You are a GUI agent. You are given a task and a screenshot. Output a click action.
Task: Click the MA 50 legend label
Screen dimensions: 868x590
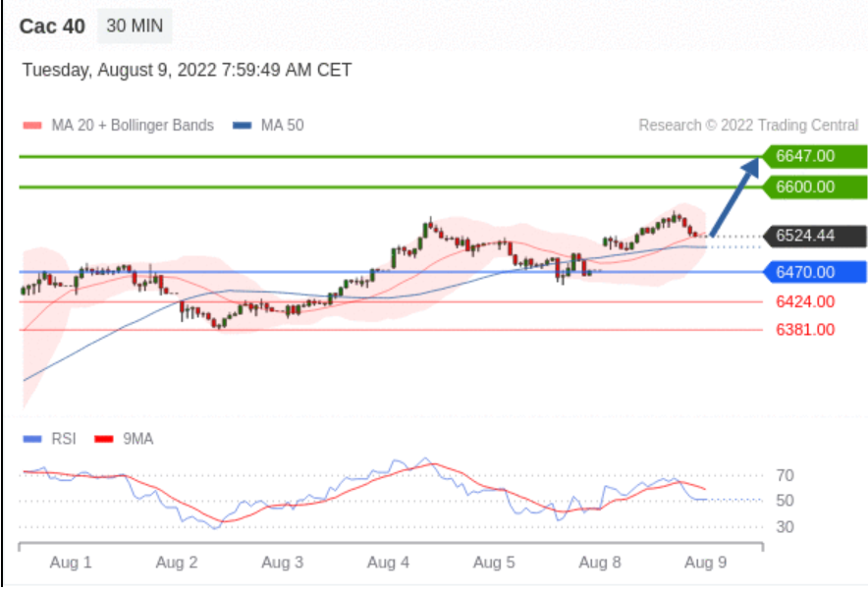point(283,125)
